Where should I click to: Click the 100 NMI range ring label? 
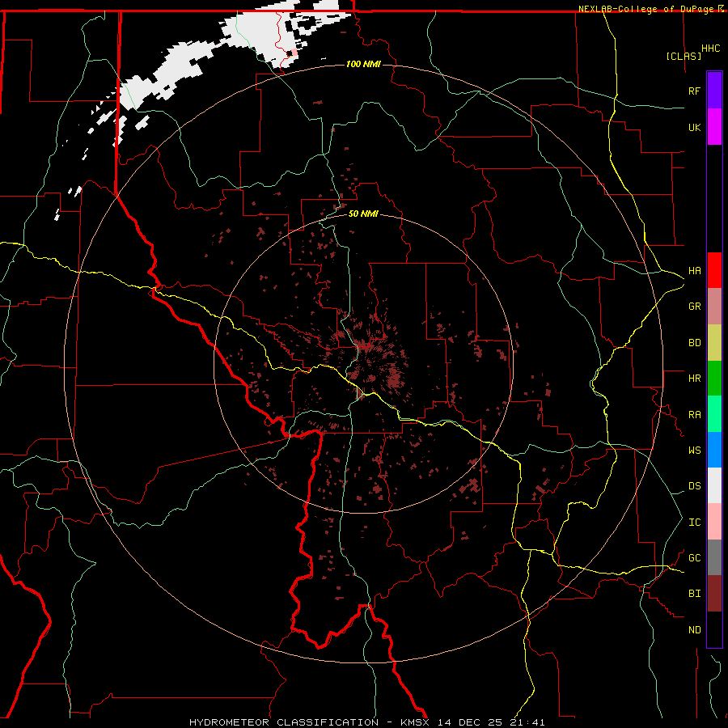(x=363, y=64)
